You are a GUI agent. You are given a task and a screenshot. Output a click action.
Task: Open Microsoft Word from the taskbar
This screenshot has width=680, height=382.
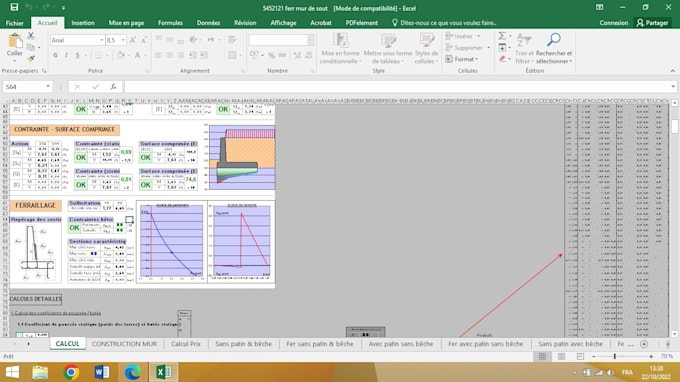(x=102, y=372)
